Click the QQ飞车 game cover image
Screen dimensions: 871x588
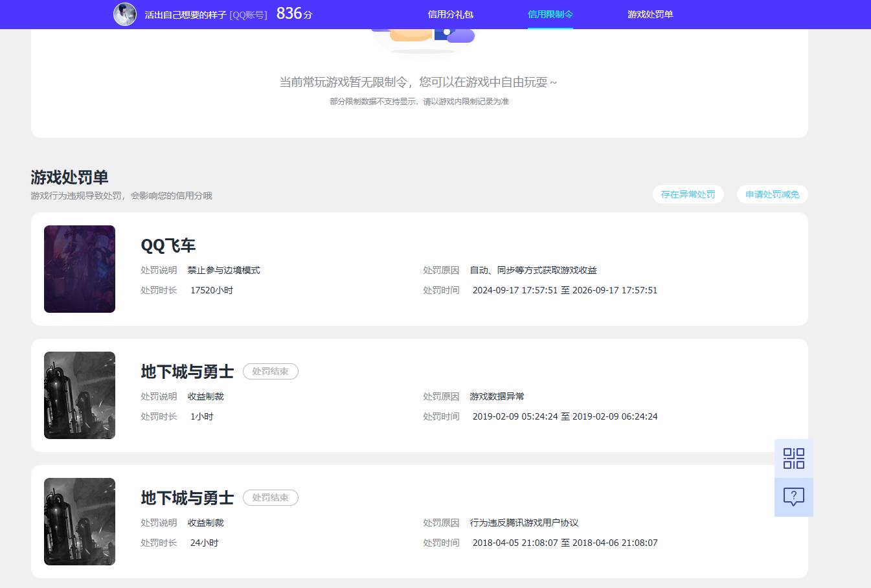point(80,269)
